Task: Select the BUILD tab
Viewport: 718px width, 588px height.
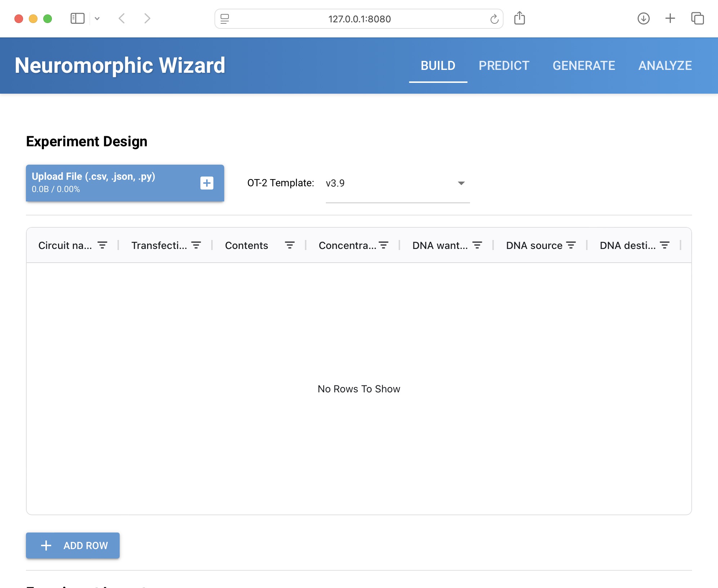Action: coord(438,66)
